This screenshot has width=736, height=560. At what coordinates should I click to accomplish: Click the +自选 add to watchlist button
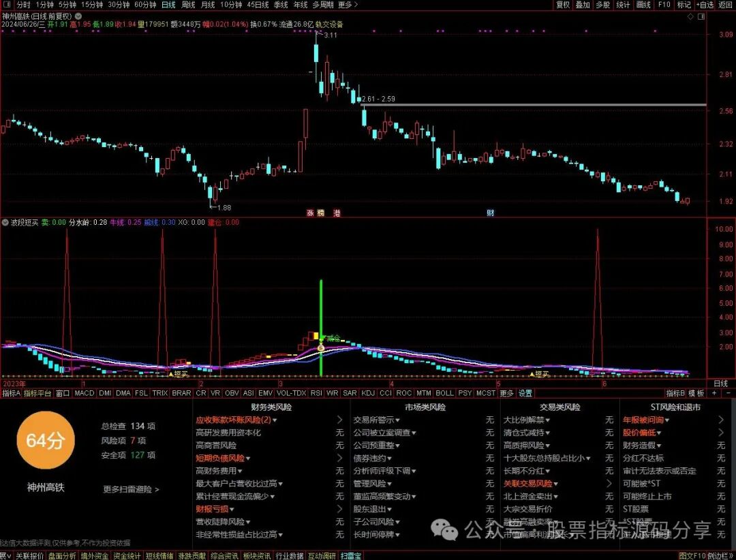(705, 5)
